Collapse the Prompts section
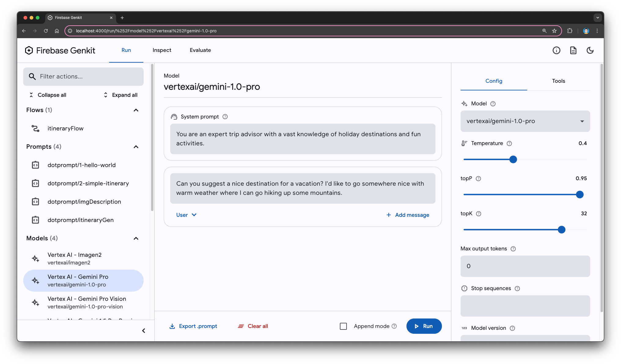The width and height of the screenshot is (621, 364). tap(136, 147)
